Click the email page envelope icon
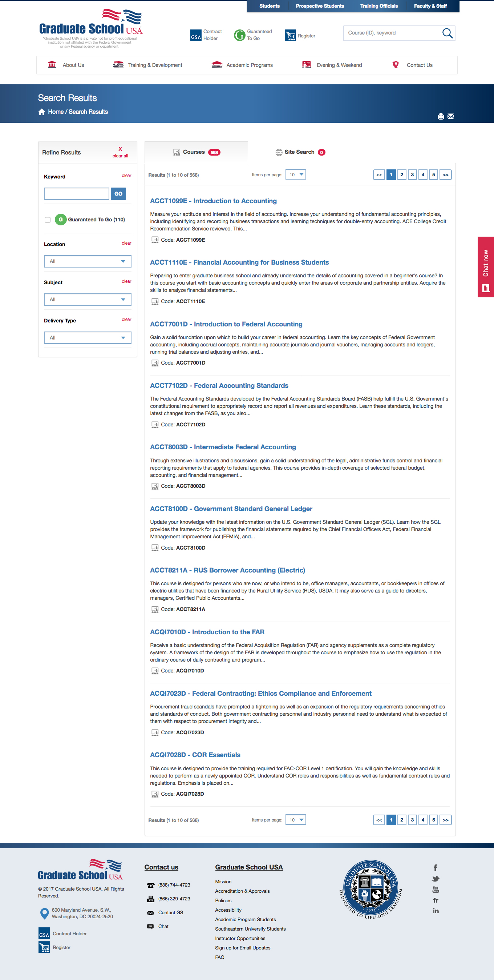 pyautogui.click(x=451, y=116)
